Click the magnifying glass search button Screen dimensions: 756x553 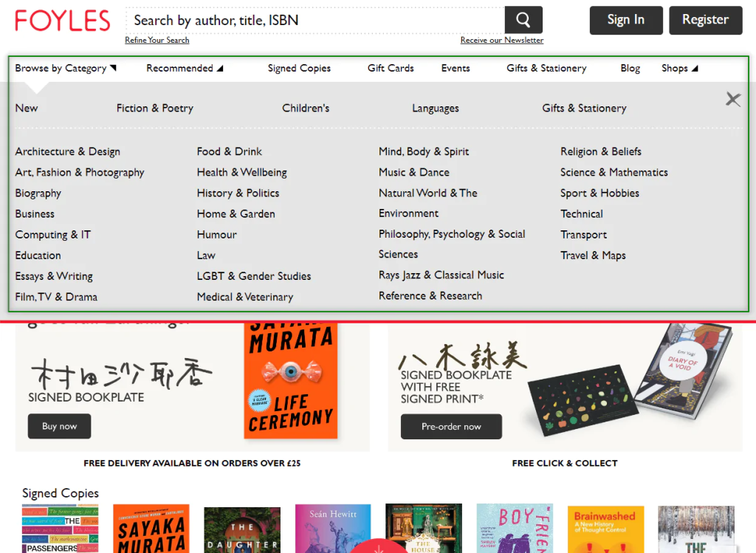pos(523,20)
